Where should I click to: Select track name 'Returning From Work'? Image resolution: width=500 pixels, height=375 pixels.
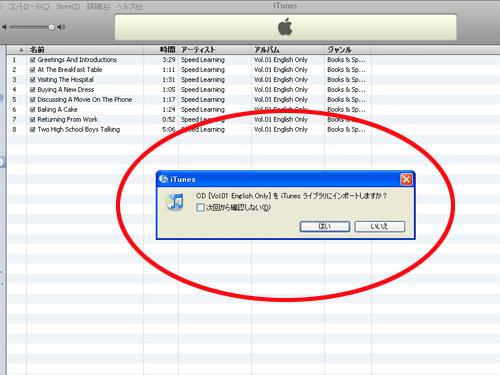click(x=67, y=119)
